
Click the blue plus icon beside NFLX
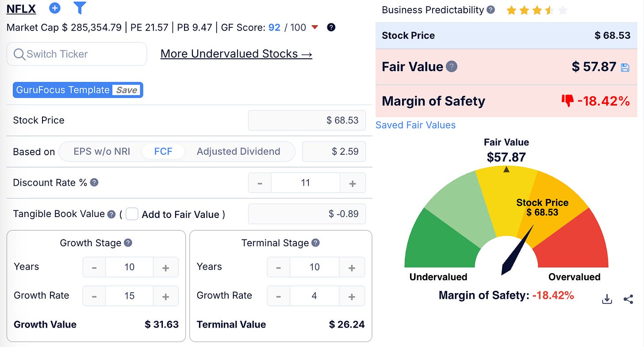click(x=55, y=8)
